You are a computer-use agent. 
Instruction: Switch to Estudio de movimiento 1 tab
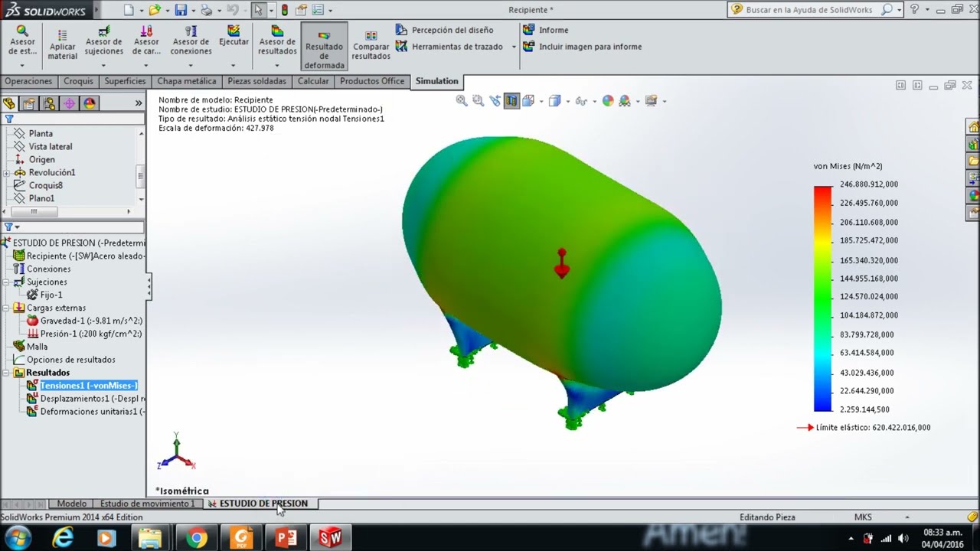pyautogui.click(x=148, y=504)
